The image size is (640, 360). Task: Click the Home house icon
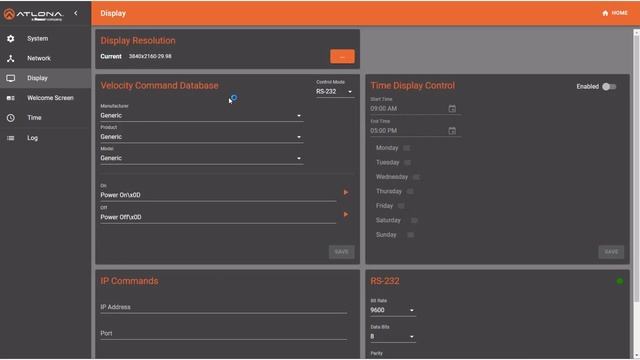coord(605,13)
